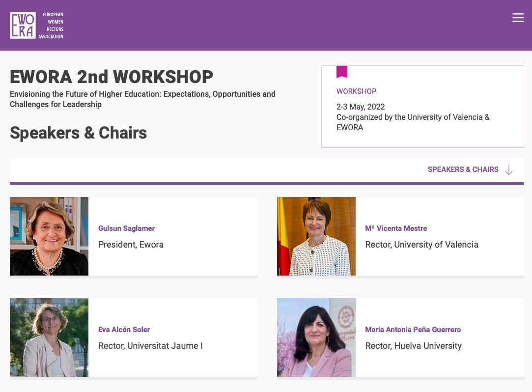The width and height of the screenshot is (532, 392).
Task: Click Maria Antonia Peña Guerrero's portrait photo
Action: (x=316, y=337)
